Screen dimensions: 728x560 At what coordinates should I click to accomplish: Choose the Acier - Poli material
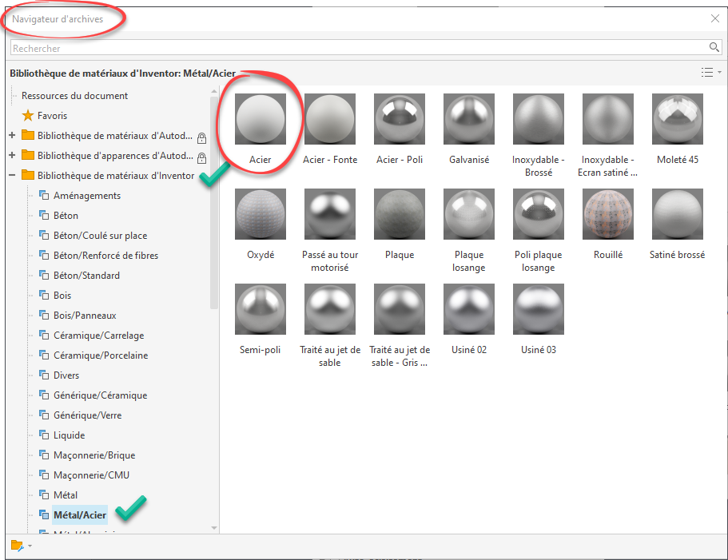[400, 119]
